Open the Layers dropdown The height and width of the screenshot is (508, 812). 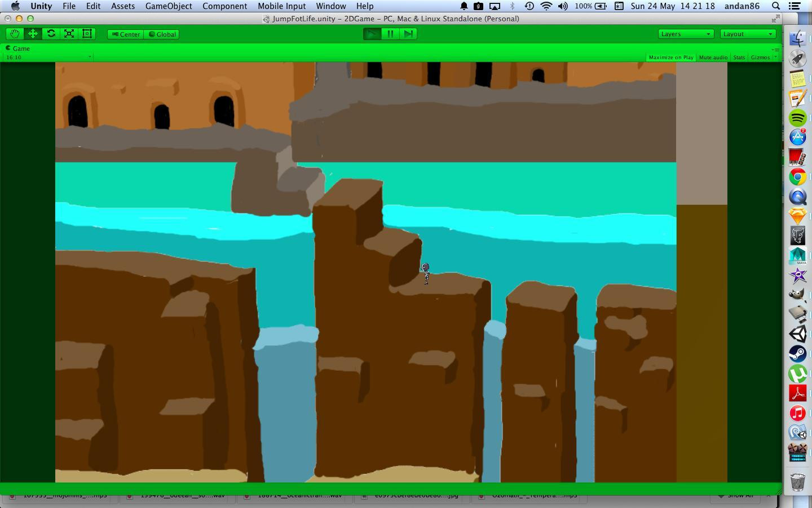click(686, 34)
